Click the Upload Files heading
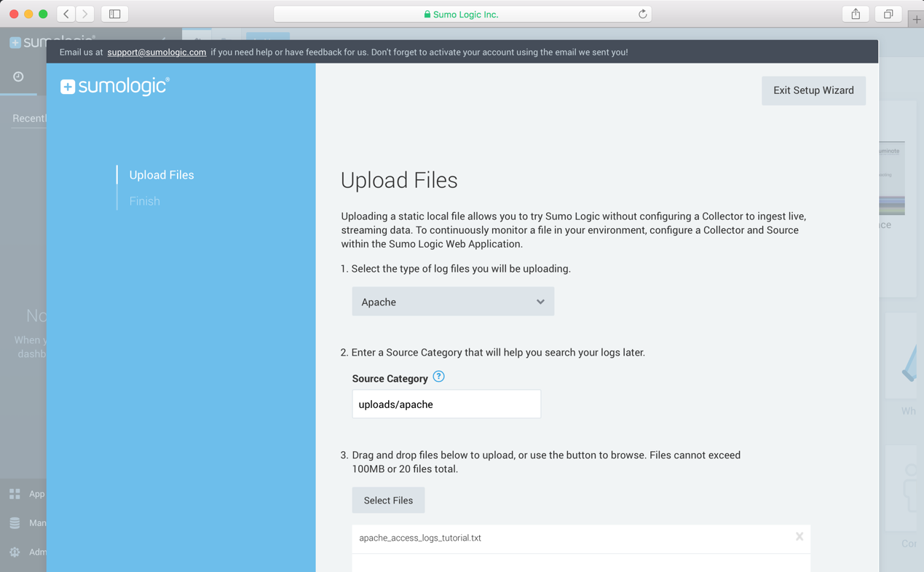924x572 pixels. coord(399,180)
